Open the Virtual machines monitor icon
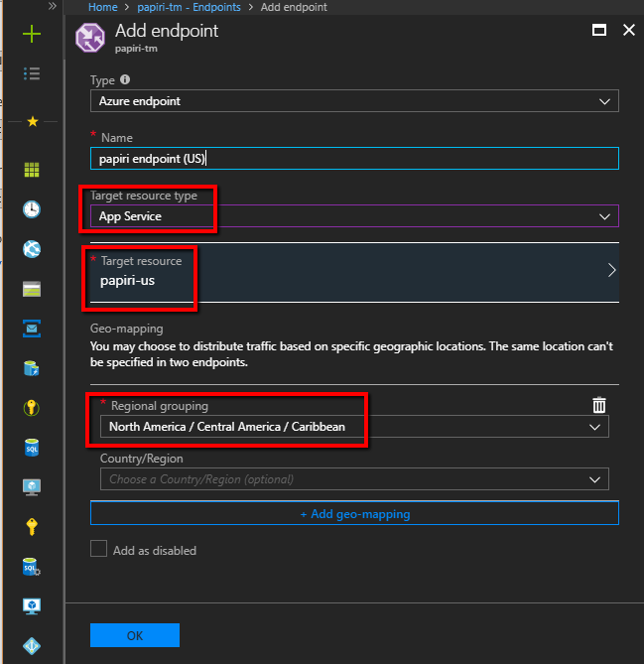Screen dimensions: 644x664 (32, 487)
